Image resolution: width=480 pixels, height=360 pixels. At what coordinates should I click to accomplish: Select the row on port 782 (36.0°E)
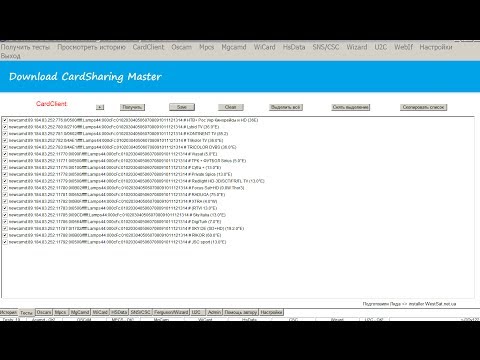116,140
